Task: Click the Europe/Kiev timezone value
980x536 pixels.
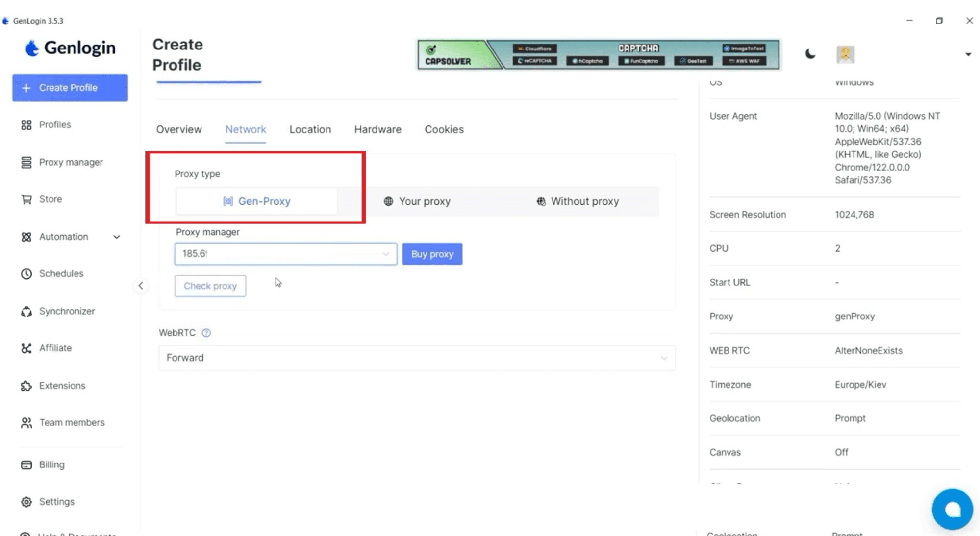Action: click(x=860, y=385)
